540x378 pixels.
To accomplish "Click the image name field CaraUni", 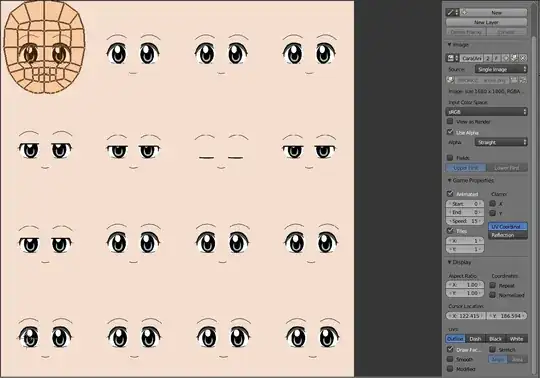I will 471,58.
